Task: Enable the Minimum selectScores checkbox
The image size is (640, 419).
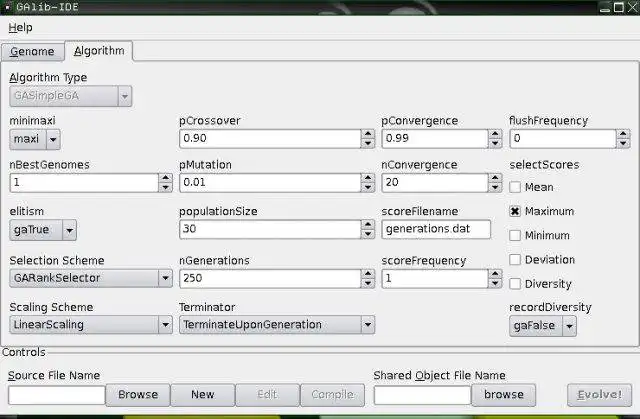Action: point(515,235)
